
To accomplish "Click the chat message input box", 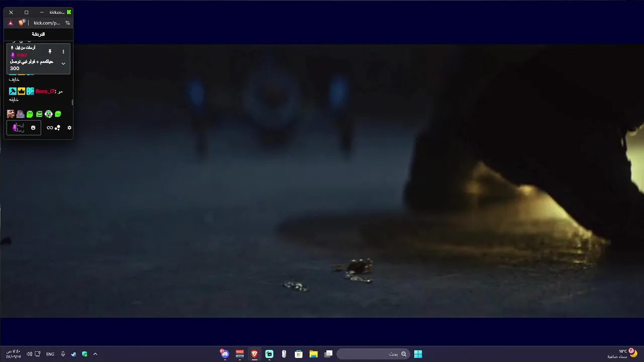I will pos(24,128).
